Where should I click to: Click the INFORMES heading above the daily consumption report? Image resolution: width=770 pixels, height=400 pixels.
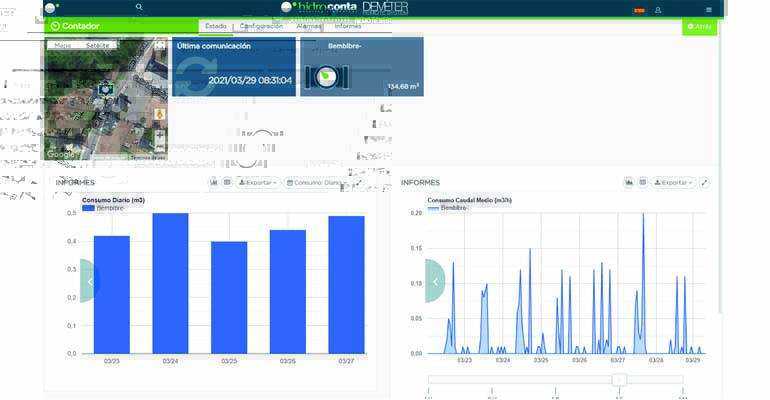[75, 183]
